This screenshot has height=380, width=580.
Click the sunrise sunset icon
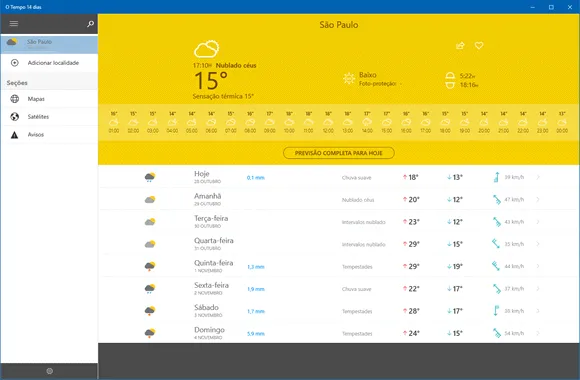450,80
